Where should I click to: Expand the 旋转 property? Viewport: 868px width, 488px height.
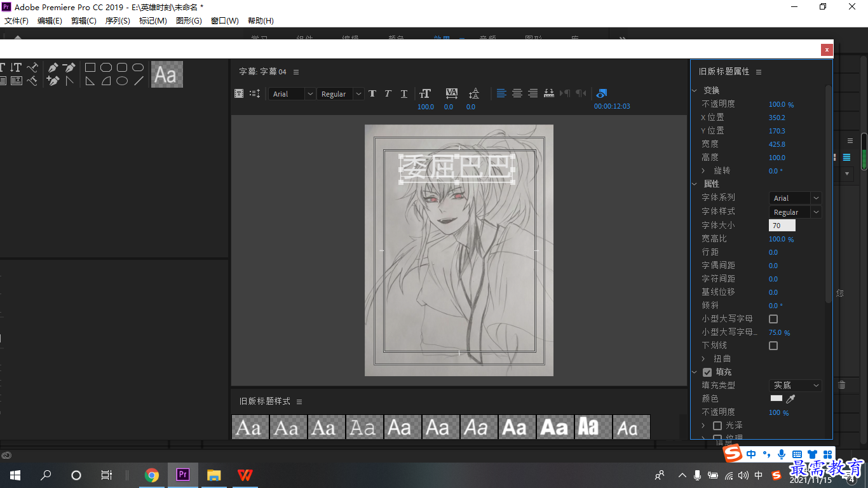pos(703,171)
